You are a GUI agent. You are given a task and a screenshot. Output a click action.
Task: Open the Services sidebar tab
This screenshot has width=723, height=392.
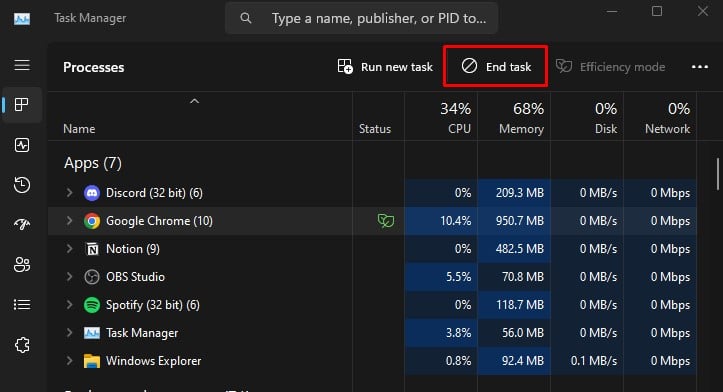pos(22,345)
